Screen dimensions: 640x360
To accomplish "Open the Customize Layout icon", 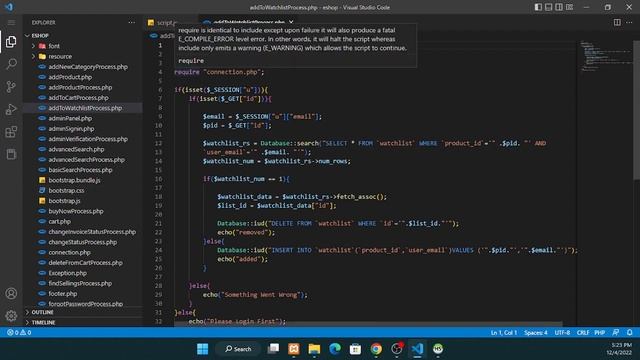I will coord(569,7).
